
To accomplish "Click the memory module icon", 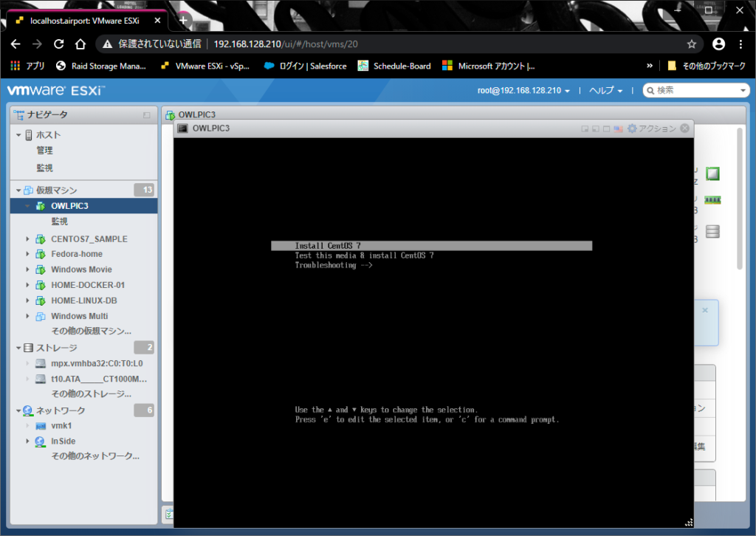I will pos(712,200).
